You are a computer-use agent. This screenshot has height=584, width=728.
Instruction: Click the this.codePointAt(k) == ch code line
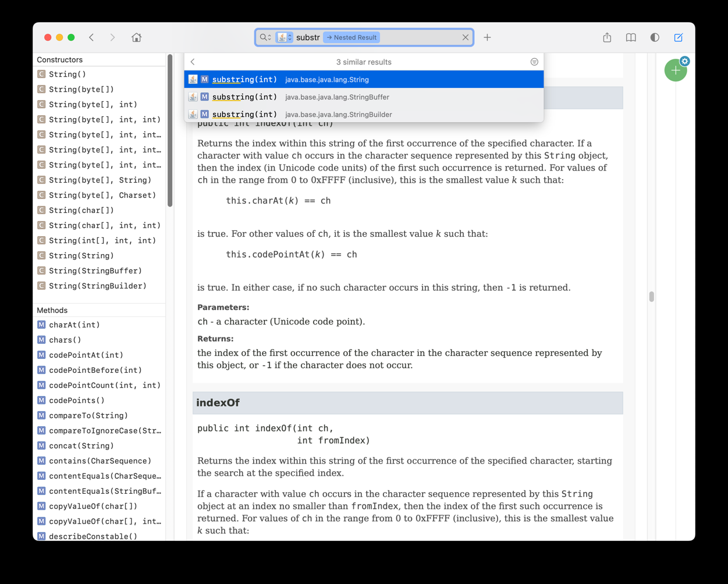[292, 254]
